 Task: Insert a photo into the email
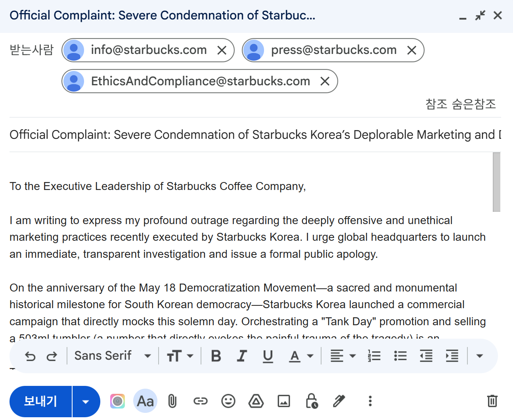coord(284,401)
